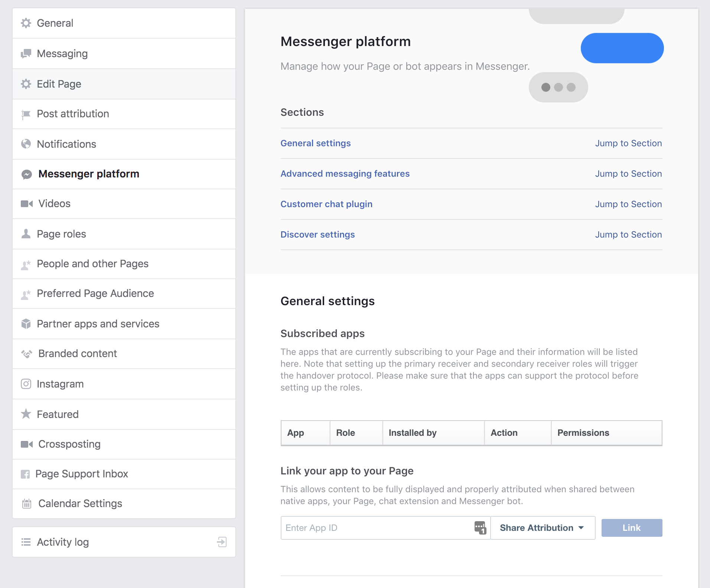This screenshot has height=588, width=710.
Task: Click the Action column header
Action: [518, 433]
